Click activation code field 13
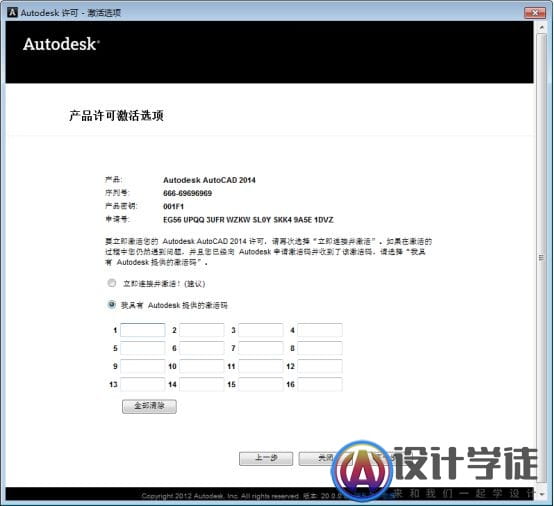The height and width of the screenshot is (506, 554). (x=143, y=384)
